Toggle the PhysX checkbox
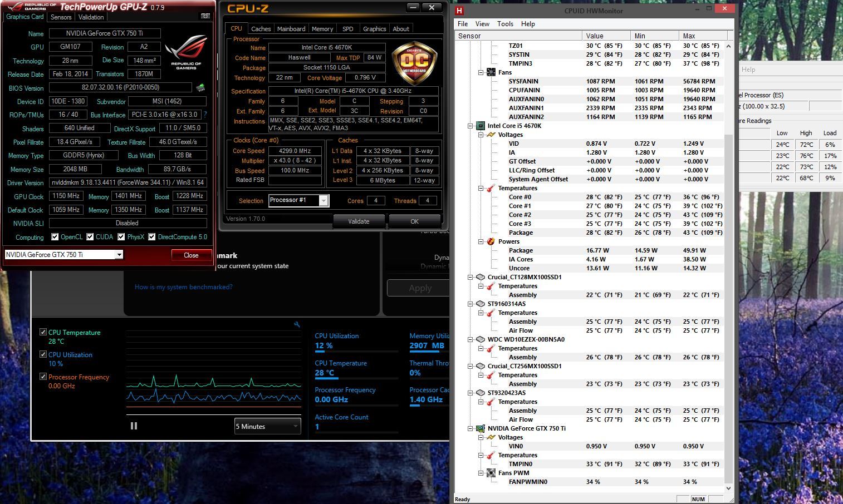The width and height of the screenshot is (843, 504). click(121, 237)
